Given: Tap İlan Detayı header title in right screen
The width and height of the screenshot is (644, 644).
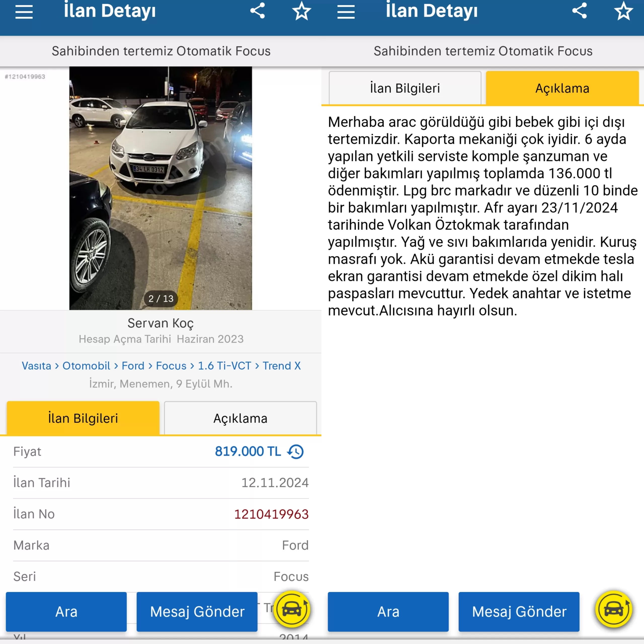Looking at the screenshot, I should [x=432, y=11].
